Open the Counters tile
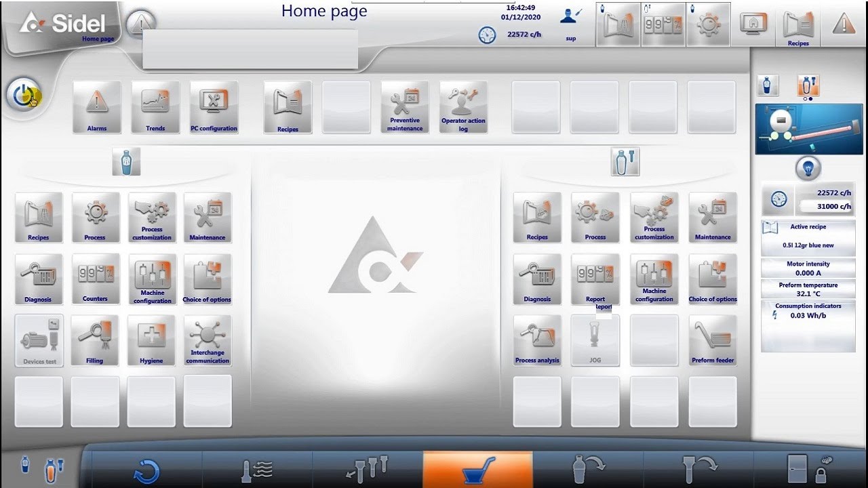Viewport: 868px width, 488px height. pyautogui.click(x=95, y=279)
